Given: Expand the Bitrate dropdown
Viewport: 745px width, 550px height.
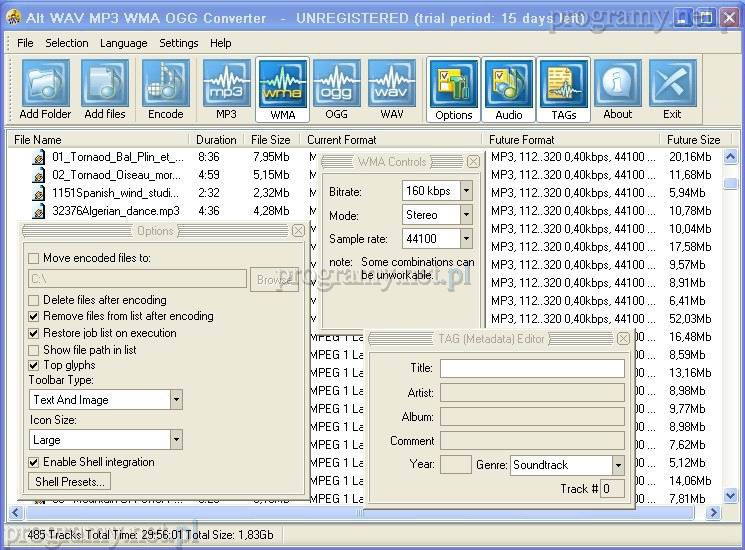Looking at the screenshot, I should point(466,190).
